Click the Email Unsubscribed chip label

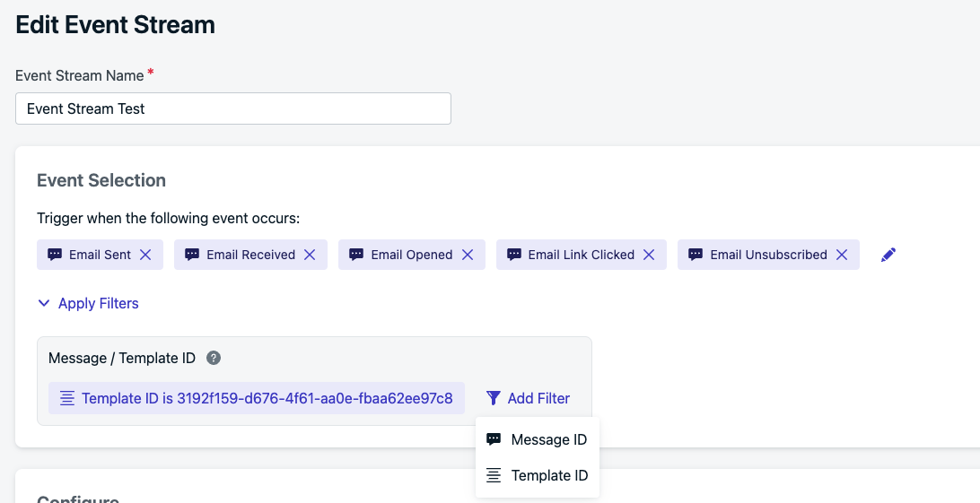(769, 255)
